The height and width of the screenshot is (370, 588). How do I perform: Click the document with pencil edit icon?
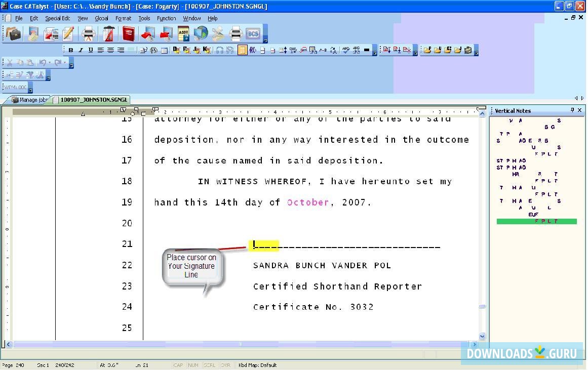68,34
